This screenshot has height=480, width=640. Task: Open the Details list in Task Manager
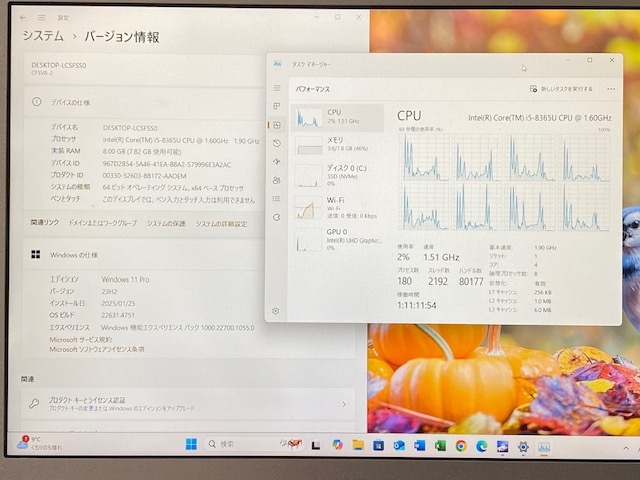point(277,198)
